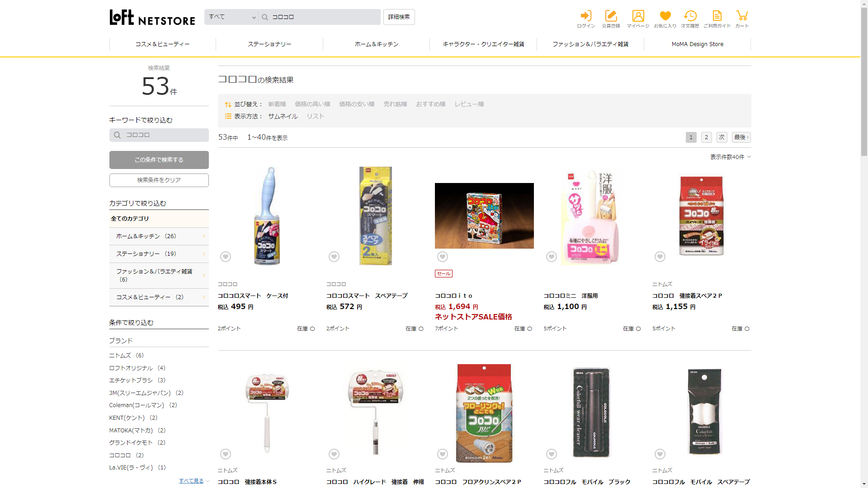Favorite the コロコロスマート ケース付 product
The image size is (868, 488).
[226, 257]
